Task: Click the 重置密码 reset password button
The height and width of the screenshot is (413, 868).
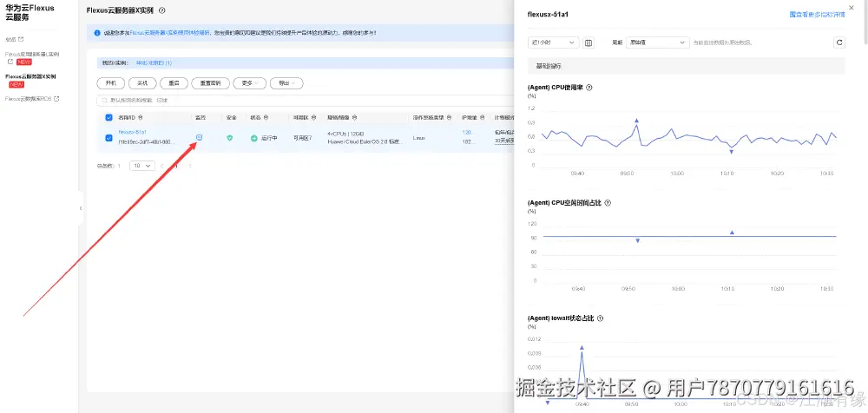Action: coord(210,83)
